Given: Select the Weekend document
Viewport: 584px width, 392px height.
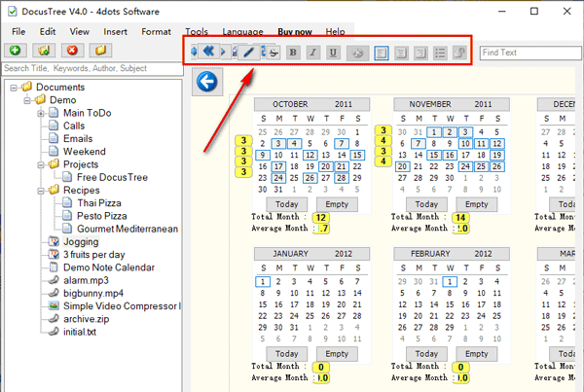Looking at the screenshot, I should point(85,152).
